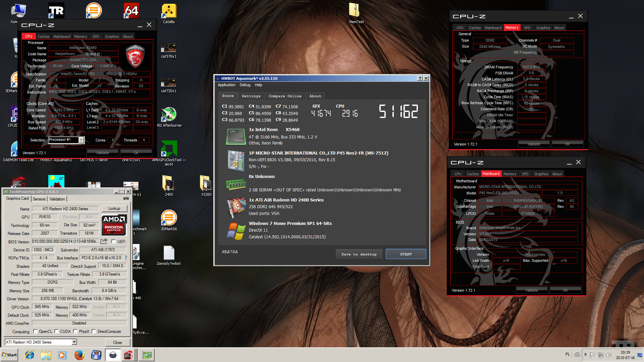Click the Action Center flag tray icon

click(x=593, y=355)
